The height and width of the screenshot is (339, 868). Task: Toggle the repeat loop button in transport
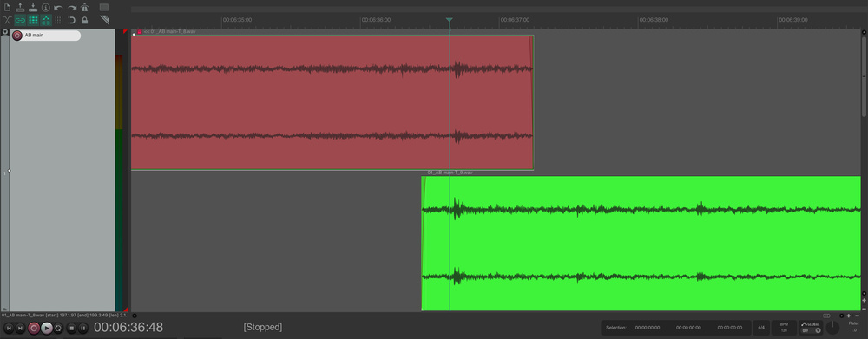click(x=58, y=328)
